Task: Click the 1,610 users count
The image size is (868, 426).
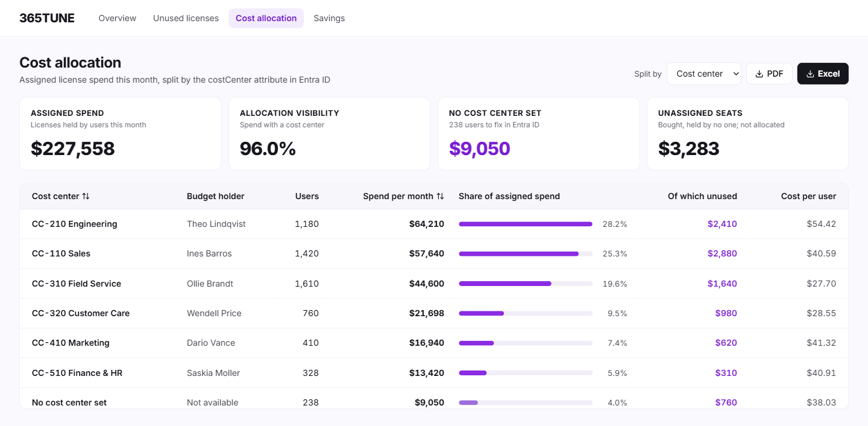Action: point(307,284)
